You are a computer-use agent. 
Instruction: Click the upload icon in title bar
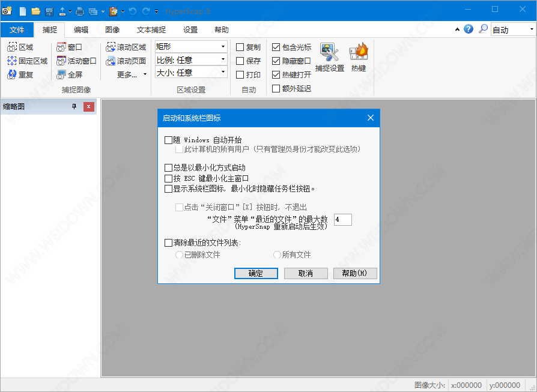coord(62,11)
